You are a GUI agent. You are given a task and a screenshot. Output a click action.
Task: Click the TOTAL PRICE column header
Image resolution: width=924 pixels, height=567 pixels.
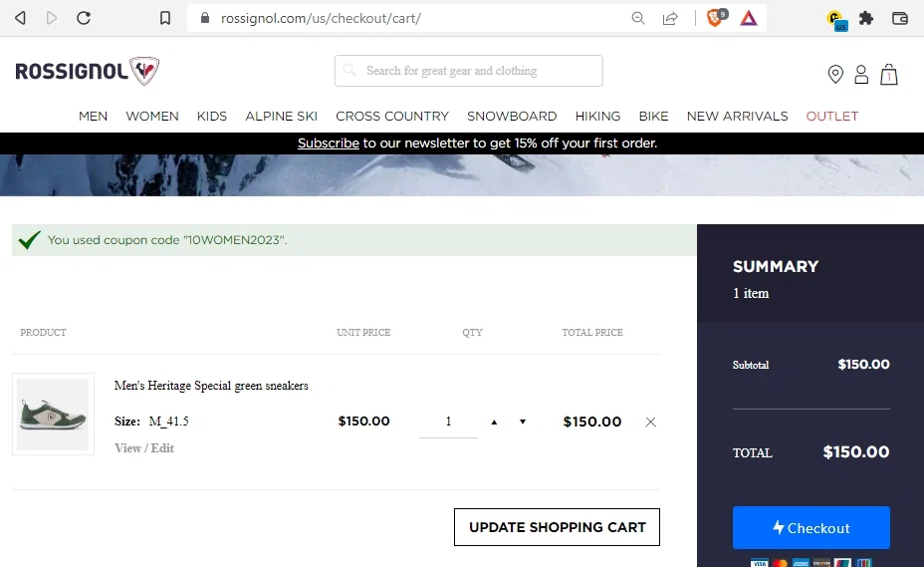[x=592, y=333]
